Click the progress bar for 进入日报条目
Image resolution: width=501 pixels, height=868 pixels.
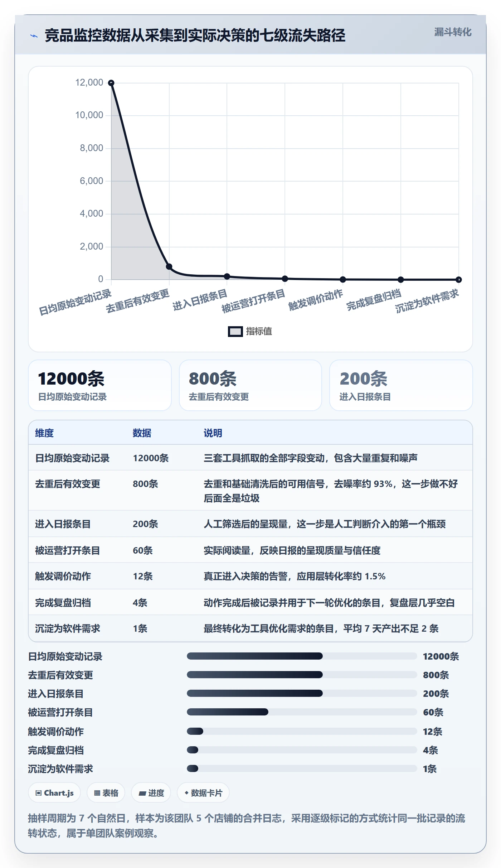pos(302,693)
